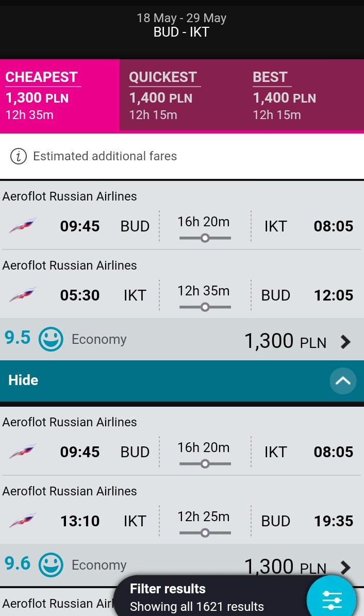Image resolution: width=364 pixels, height=616 pixels.
Task: Open the filter sliders icon button
Action: [332, 599]
